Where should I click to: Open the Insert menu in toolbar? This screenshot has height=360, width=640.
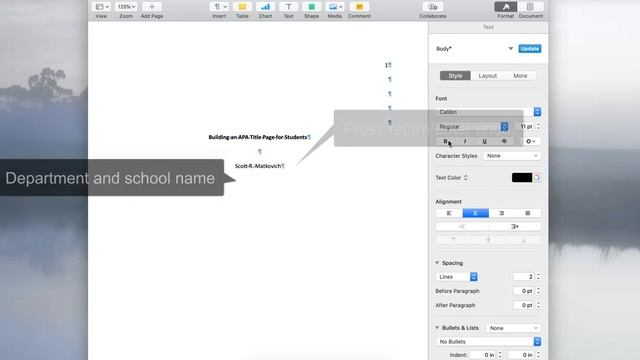point(219,7)
